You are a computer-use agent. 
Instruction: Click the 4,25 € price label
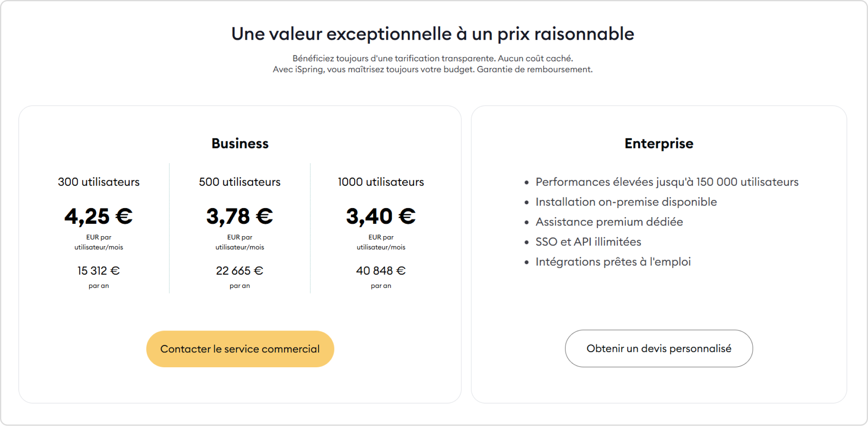pyautogui.click(x=98, y=215)
